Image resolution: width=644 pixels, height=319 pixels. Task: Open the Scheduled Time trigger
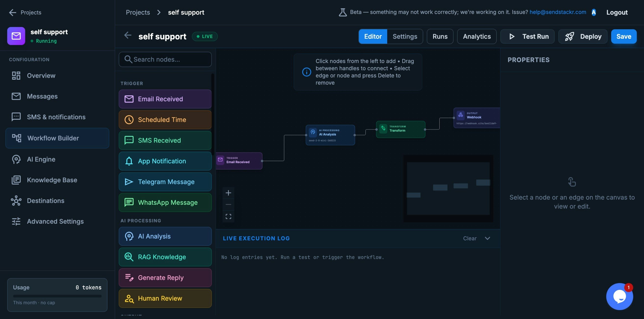pos(165,120)
